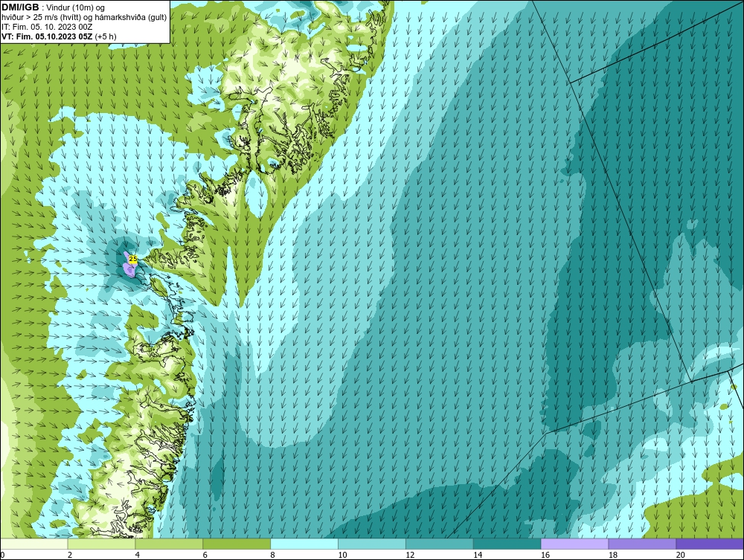The width and height of the screenshot is (744, 560).
Task: Click the legend scale label 20
Action: click(x=681, y=555)
